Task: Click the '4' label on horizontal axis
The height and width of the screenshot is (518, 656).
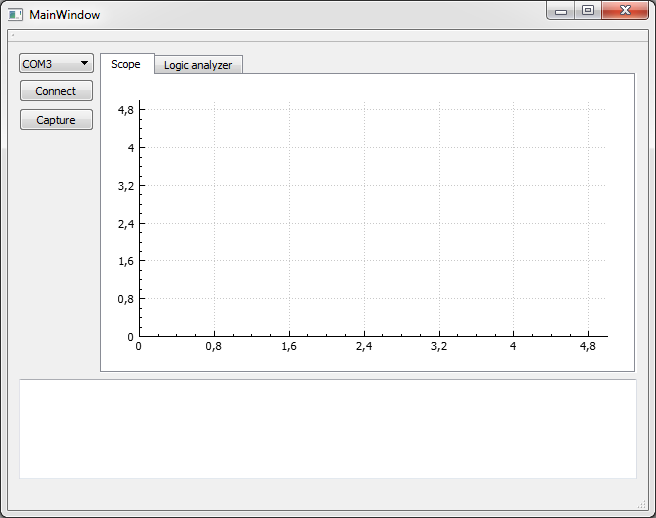Action: point(513,346)
